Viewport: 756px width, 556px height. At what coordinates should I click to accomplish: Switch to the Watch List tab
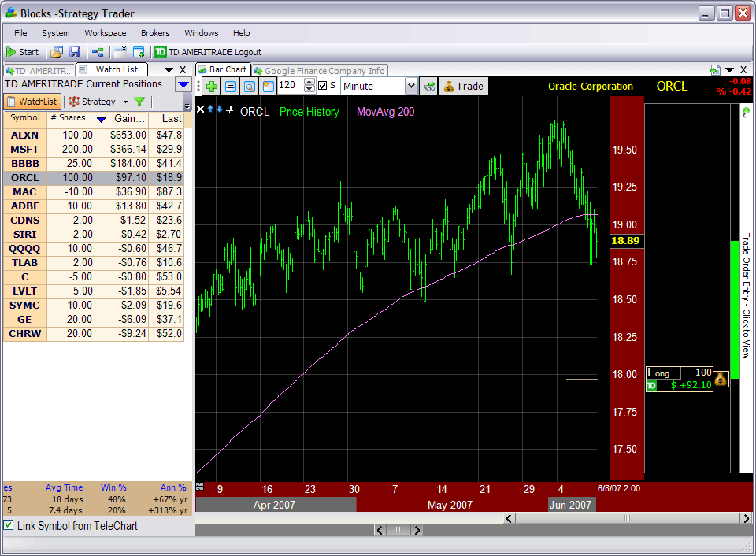click(x=112, y=69)
